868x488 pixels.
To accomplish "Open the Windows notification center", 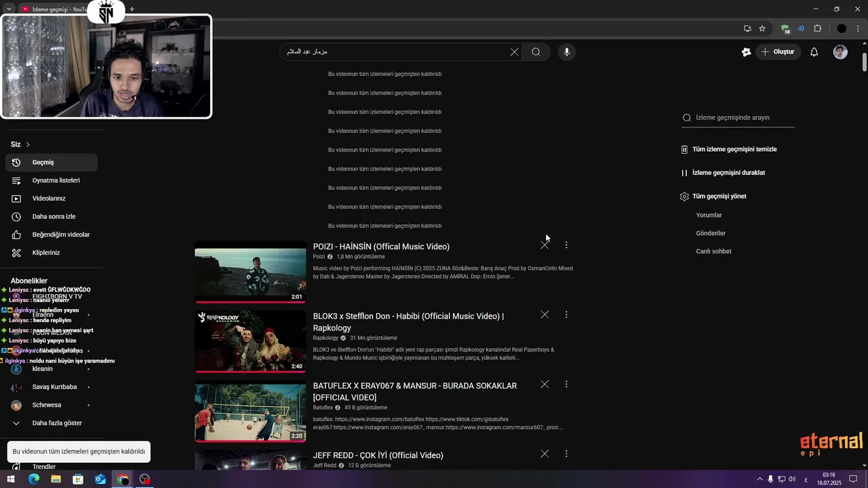I will pyautogui.click(x=853, y=479).
